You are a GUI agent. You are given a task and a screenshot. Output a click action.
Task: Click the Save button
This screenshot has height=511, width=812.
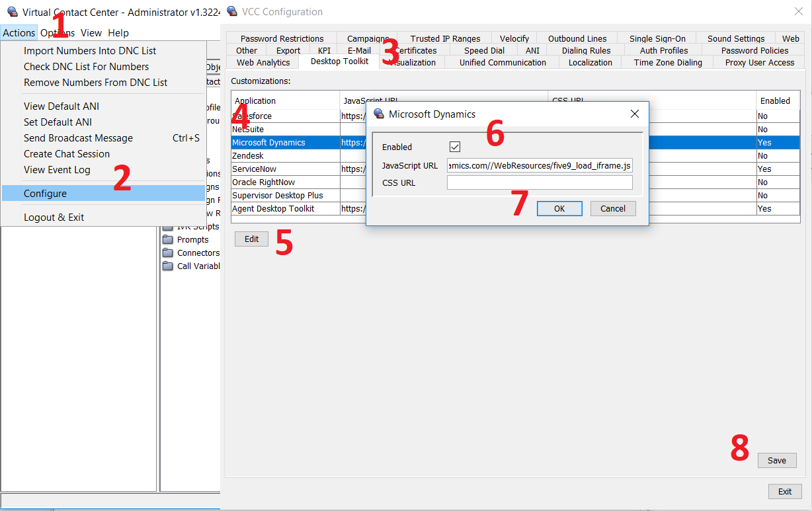pos(777,461)
